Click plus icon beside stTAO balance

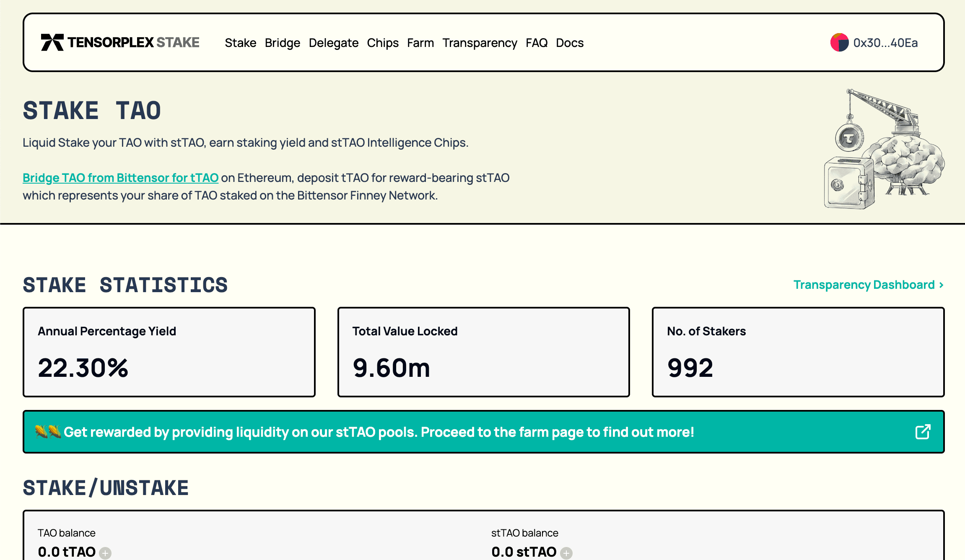[x=566, y=553]
